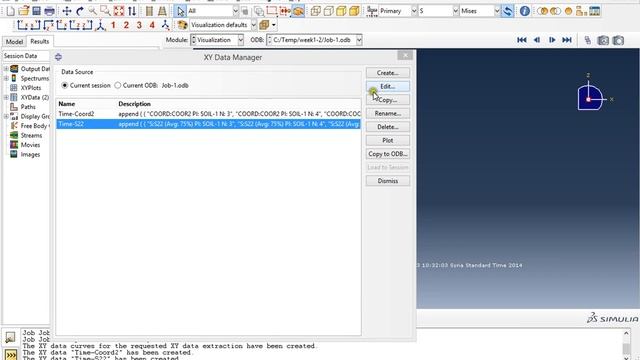Click the Plot button
This screenshot has height=360, width=640.
click(388, 140)
